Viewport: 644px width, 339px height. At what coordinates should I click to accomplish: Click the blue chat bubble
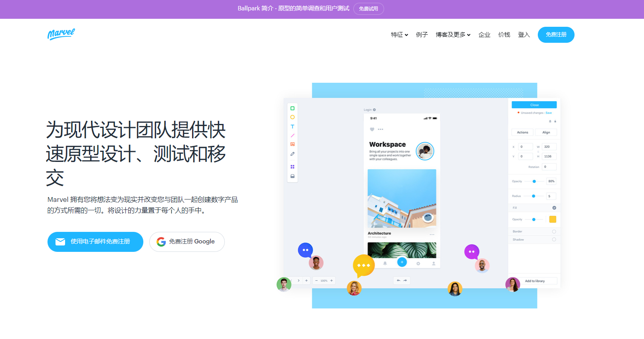pos(305,250)
